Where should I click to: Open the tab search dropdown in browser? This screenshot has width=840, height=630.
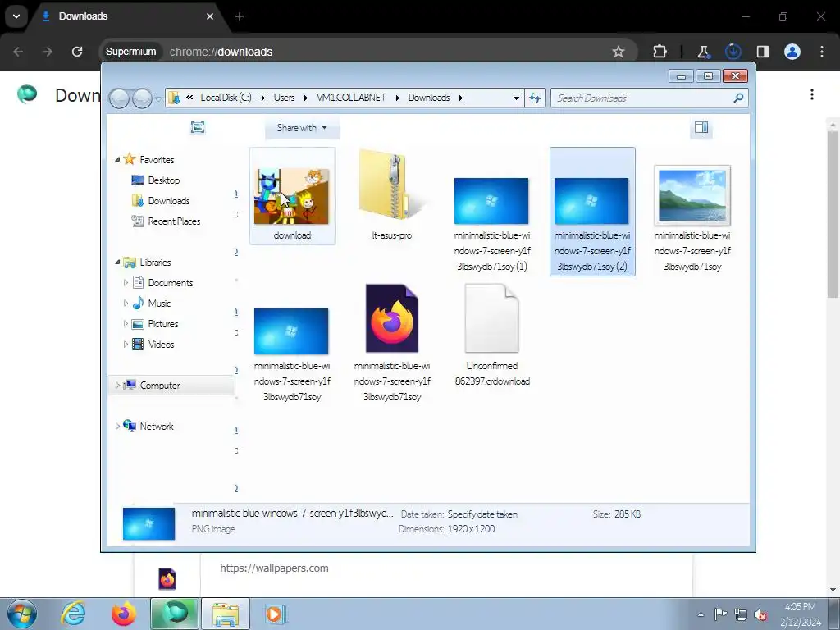(x=16, y=16)
